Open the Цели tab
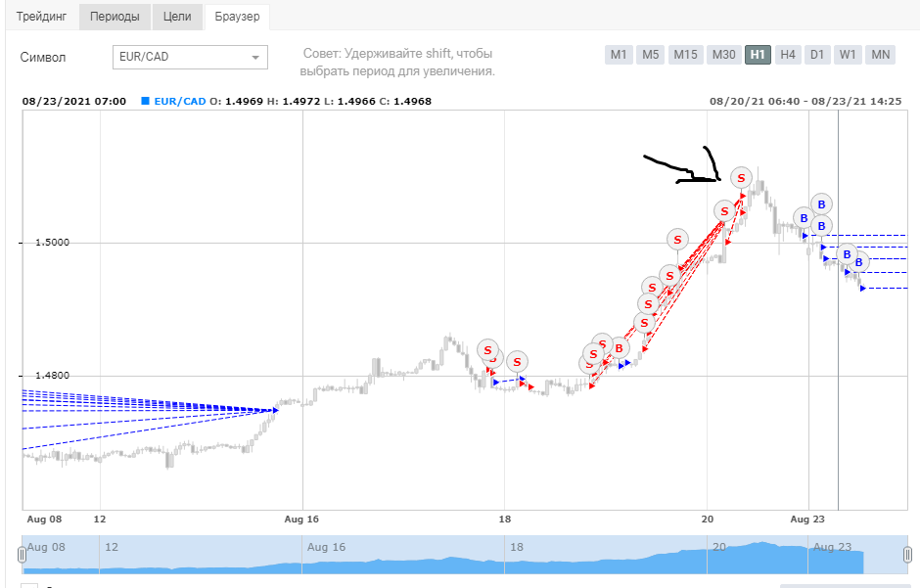The height and width of the screenshot is (588, 920). tap(177, 17)
